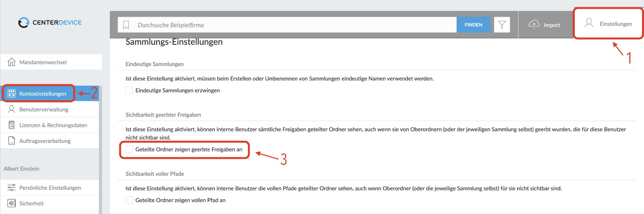This screenshot has height=214, width=644.
Task: Click the Import button label
Action: 552,25
